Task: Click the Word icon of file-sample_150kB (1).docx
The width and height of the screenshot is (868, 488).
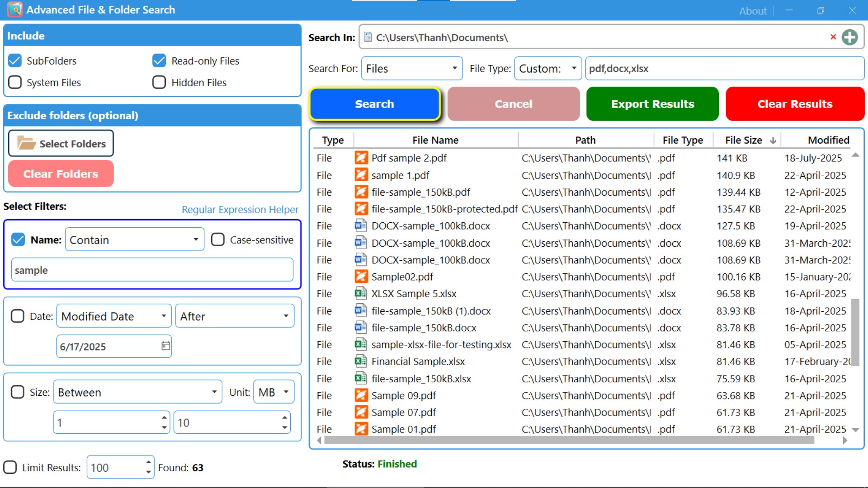Action: click(361, 310)
